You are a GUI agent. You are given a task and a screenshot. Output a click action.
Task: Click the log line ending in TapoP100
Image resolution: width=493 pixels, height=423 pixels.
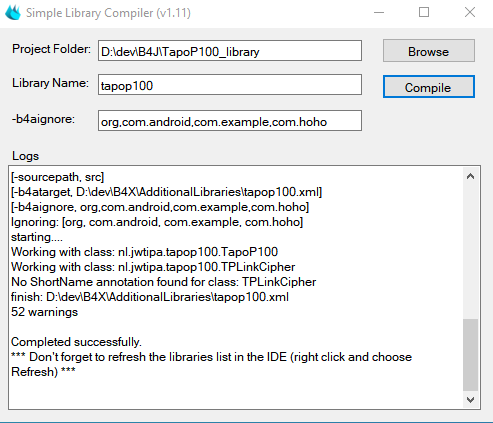click(x=144, y=252)
